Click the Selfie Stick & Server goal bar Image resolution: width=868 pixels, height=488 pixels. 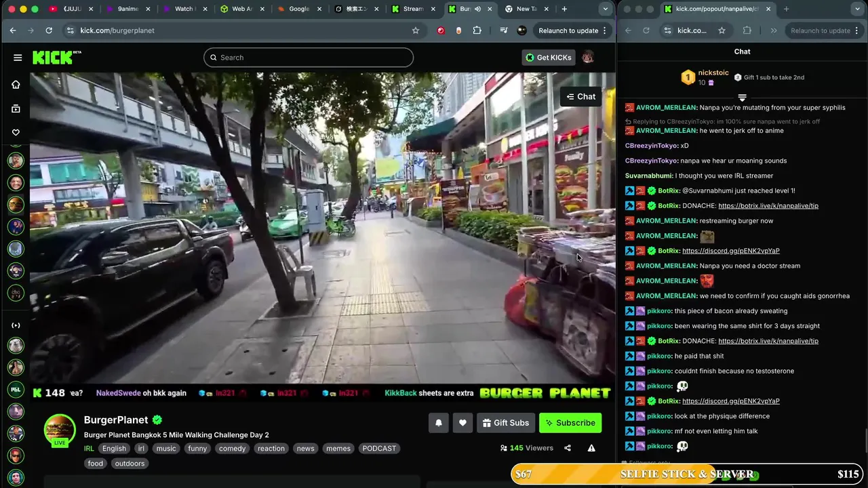click(687, 474)
